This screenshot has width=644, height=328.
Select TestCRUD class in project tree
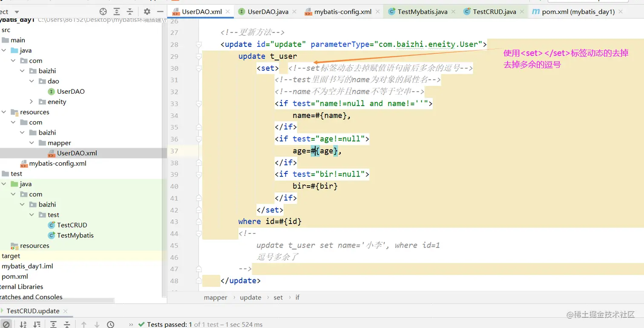coord(67,225)
